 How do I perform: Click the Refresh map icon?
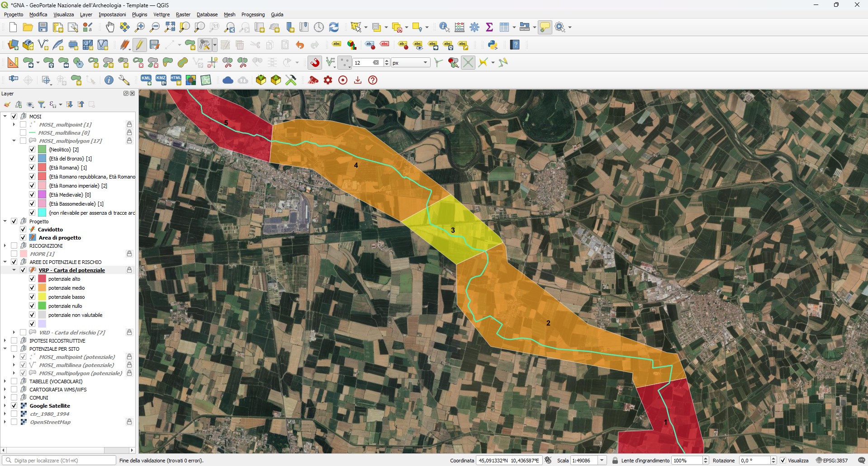pos(334,27)
